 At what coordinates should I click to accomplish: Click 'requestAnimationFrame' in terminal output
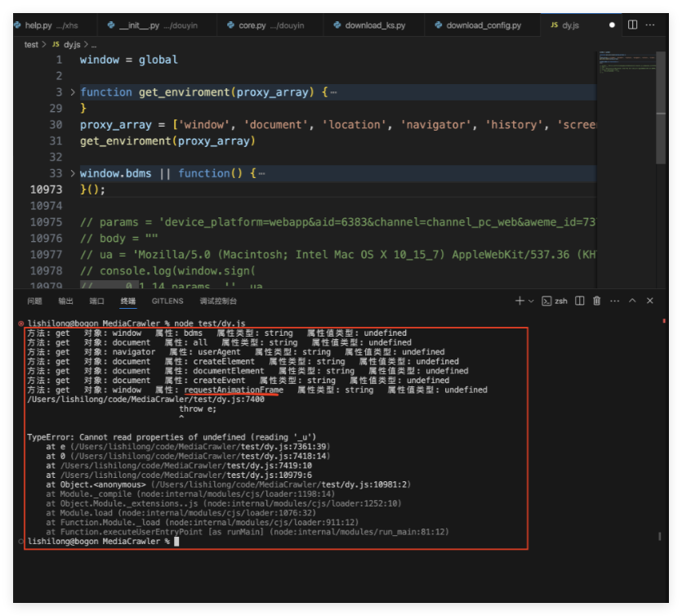[234, 391]
